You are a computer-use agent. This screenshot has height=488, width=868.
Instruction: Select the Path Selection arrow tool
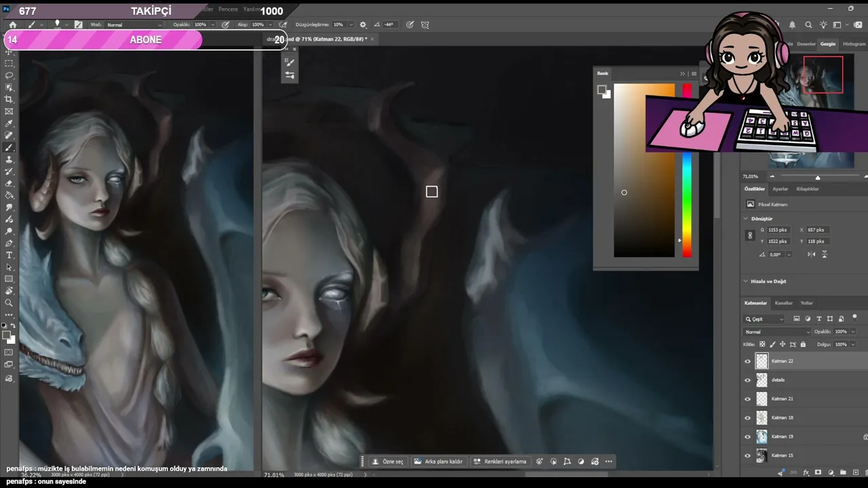pyautogui.click(x=9, y=267)
